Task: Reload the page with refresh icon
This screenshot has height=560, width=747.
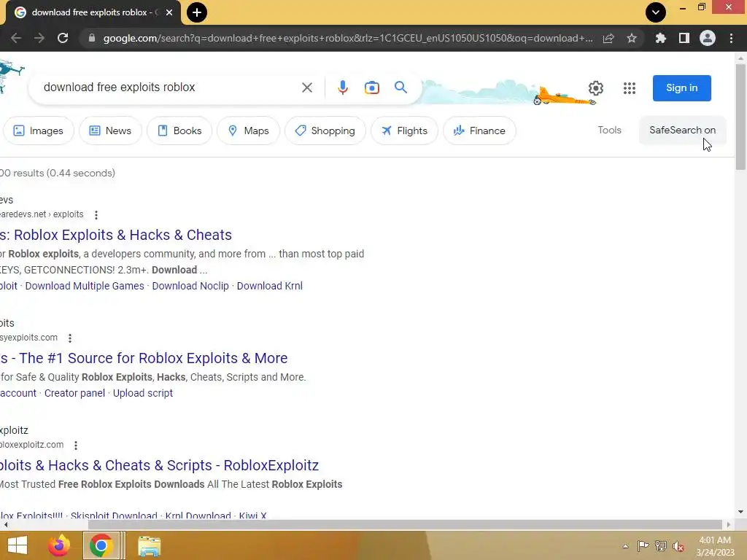Action: pyautogui.click(x=63, y=38)
